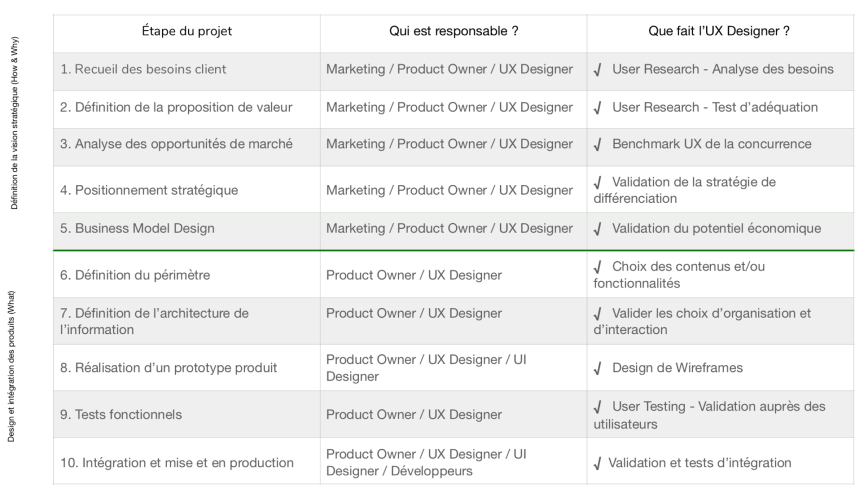
Task: Click the 8. Réalisation d'un prototype produit cell
Action: click(x=169, y=368)
